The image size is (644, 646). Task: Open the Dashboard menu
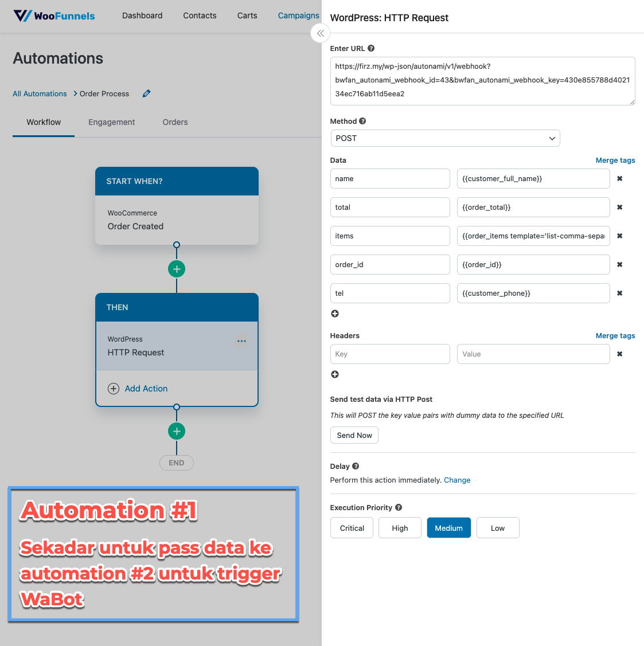coord(142,15)
